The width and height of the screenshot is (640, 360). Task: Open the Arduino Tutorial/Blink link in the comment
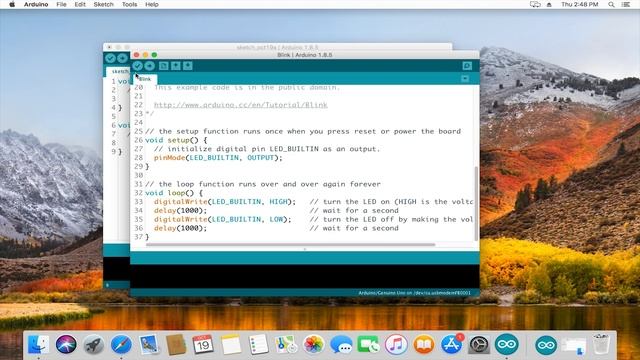point(240,105)
